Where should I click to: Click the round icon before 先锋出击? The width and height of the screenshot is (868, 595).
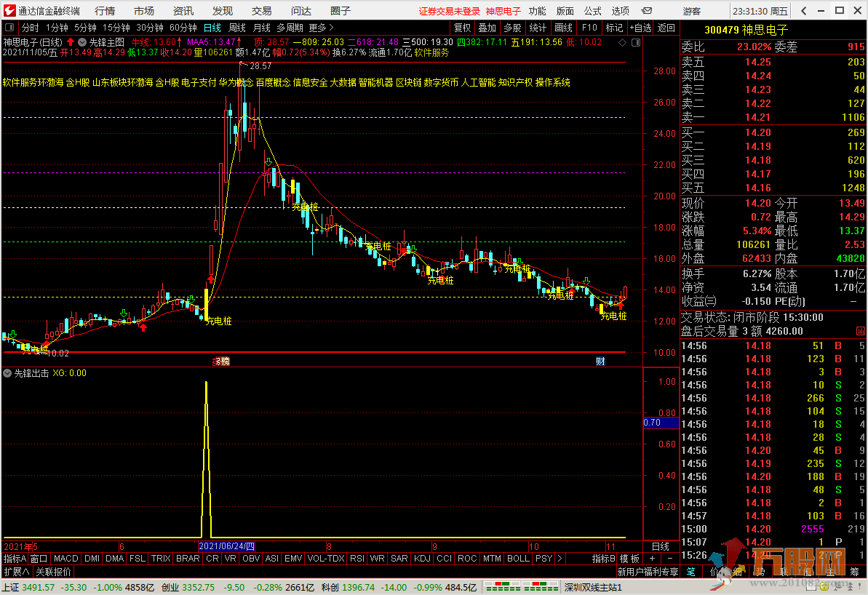(7, 373)
